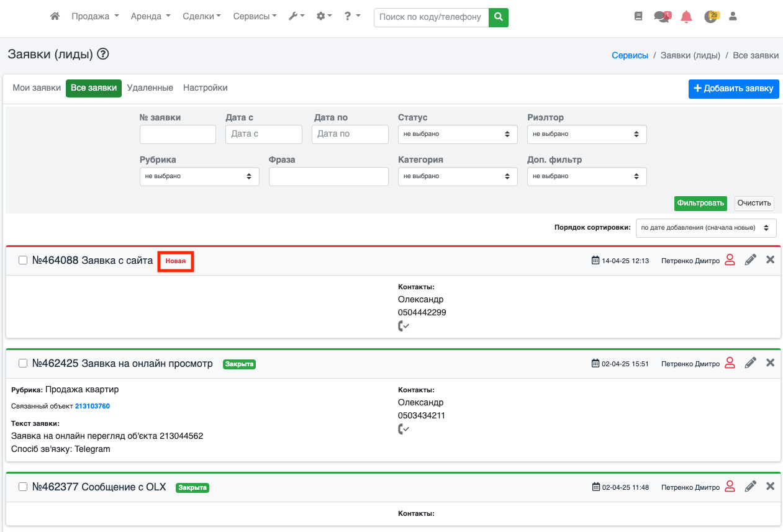Click the № заявки input field
This screenshot has height=532, width=783.
tap(178, 134)
